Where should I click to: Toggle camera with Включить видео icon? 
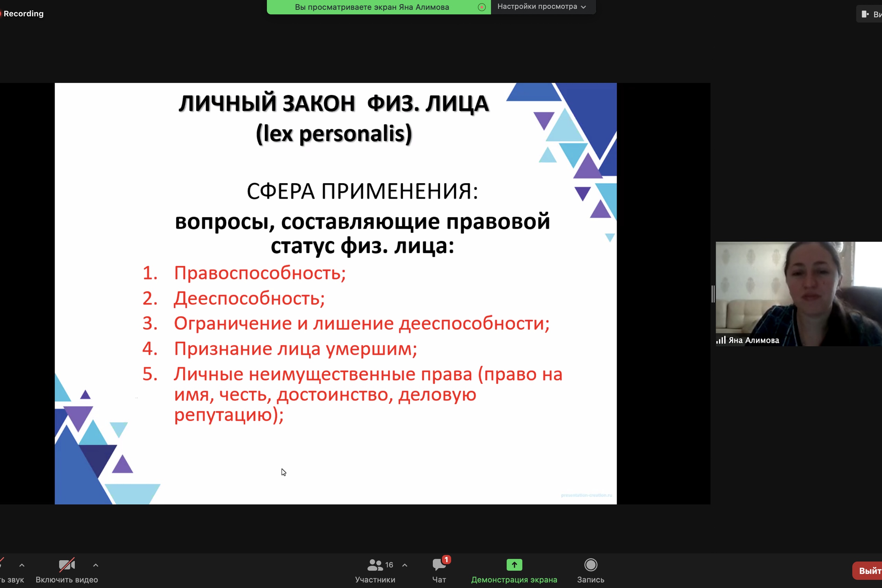67,565
